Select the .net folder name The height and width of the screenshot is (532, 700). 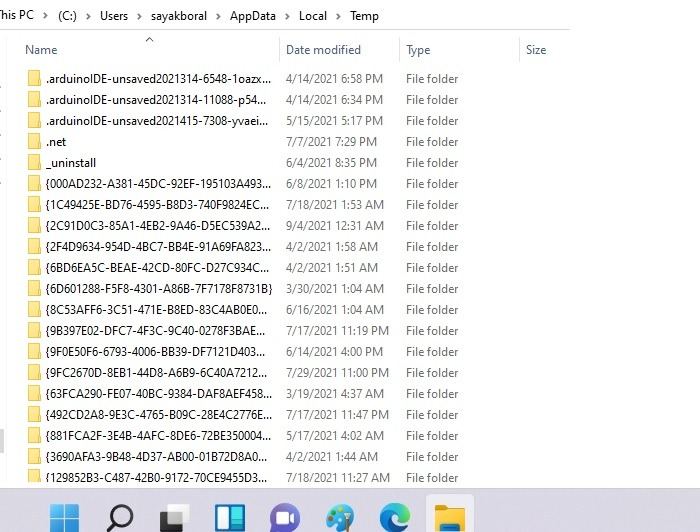(56, 142)
